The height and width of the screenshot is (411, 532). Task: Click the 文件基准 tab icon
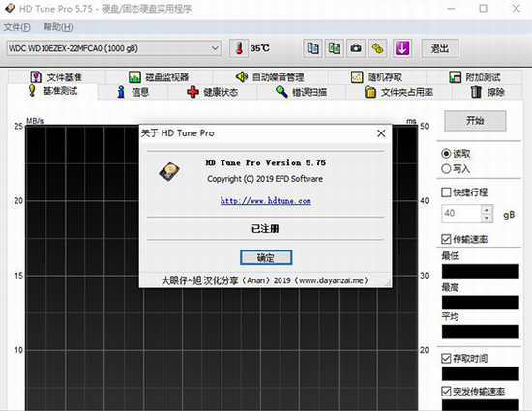point(36,77)
